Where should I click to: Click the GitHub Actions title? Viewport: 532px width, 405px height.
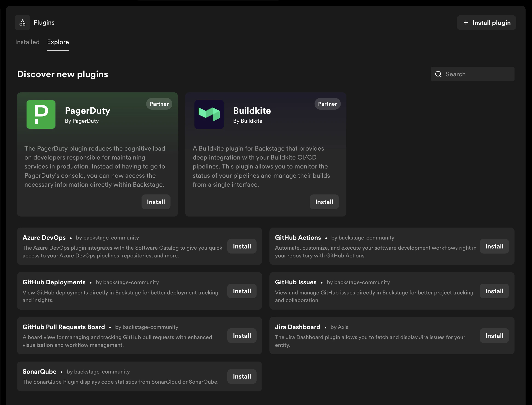coord(298,237)
